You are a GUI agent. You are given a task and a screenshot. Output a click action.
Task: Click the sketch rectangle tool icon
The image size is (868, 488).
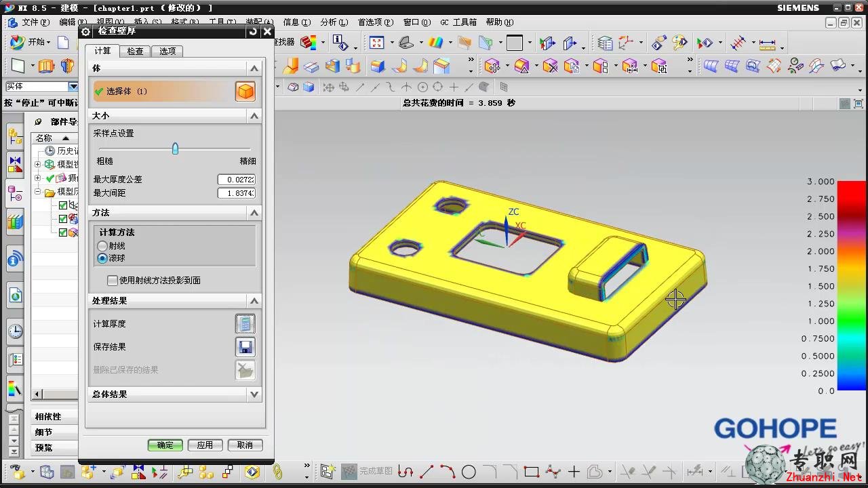(532, 471)
